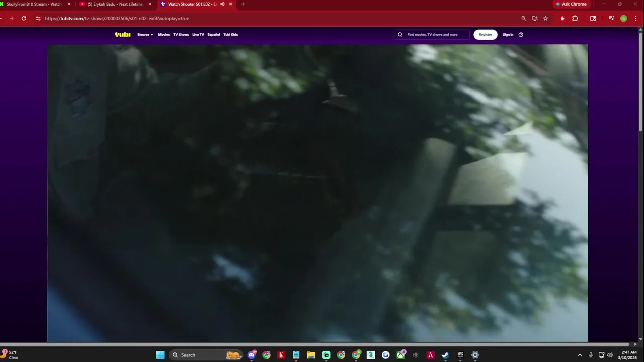Click the Sign In link

pos(508,35)
